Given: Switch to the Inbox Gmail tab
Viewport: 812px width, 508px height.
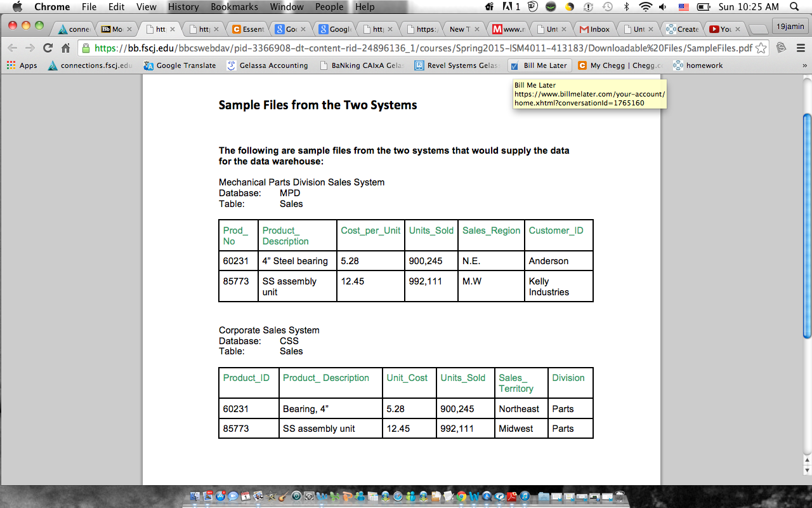Looking at the screenshot, I should tap(595, 29).
